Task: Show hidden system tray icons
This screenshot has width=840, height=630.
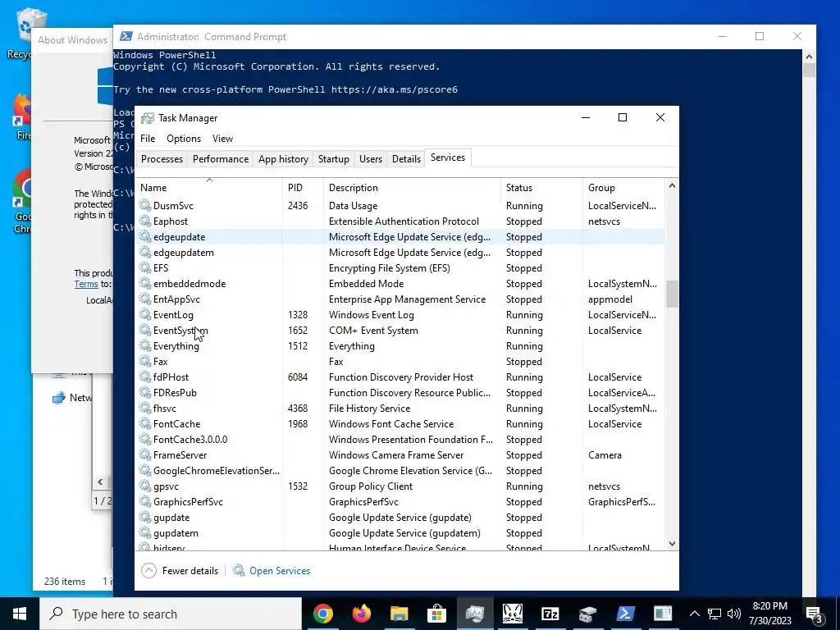Action: (694, 614)
